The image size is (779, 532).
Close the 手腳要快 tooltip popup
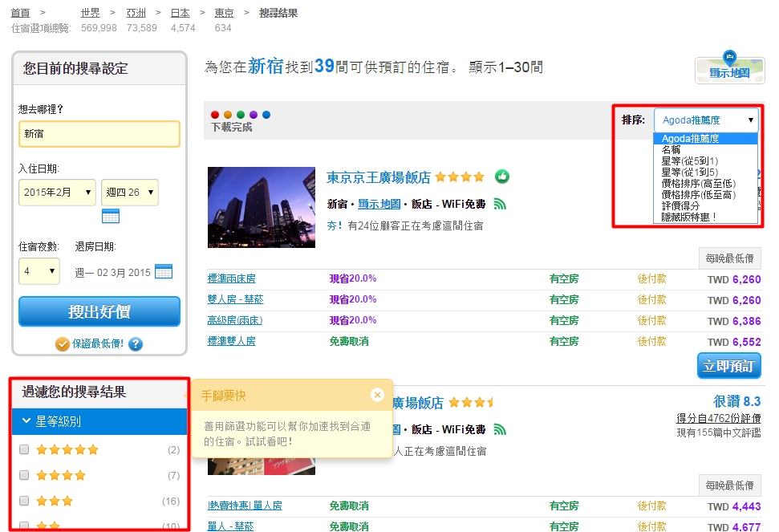(378, 395)
